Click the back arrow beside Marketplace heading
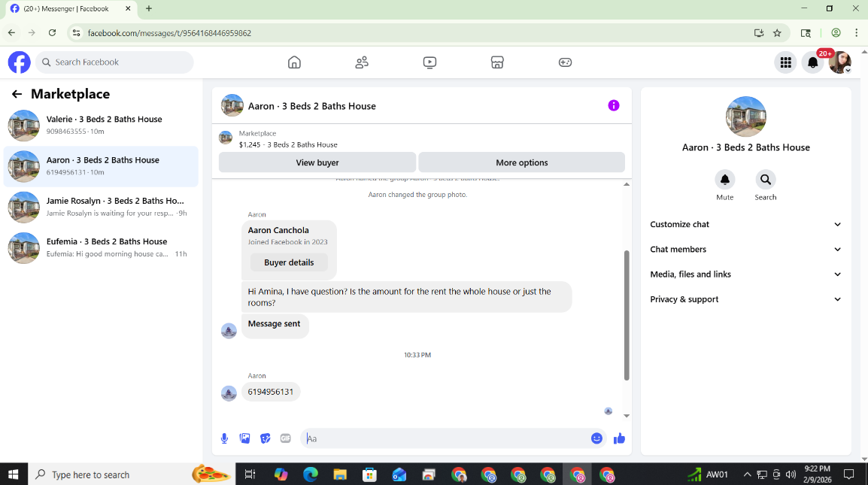Viewport: 868px width, 485px height. tap(17, 94)
